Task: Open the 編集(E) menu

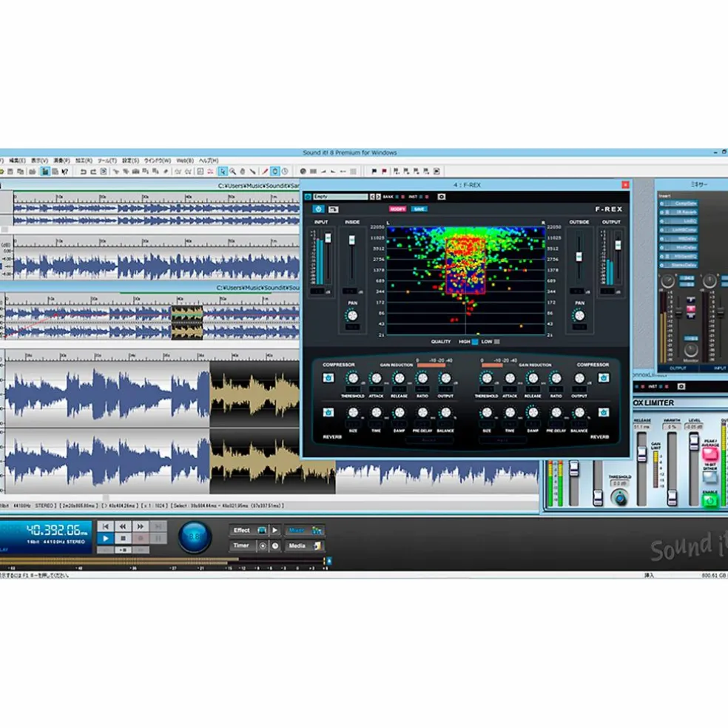Action: (17, 161)
